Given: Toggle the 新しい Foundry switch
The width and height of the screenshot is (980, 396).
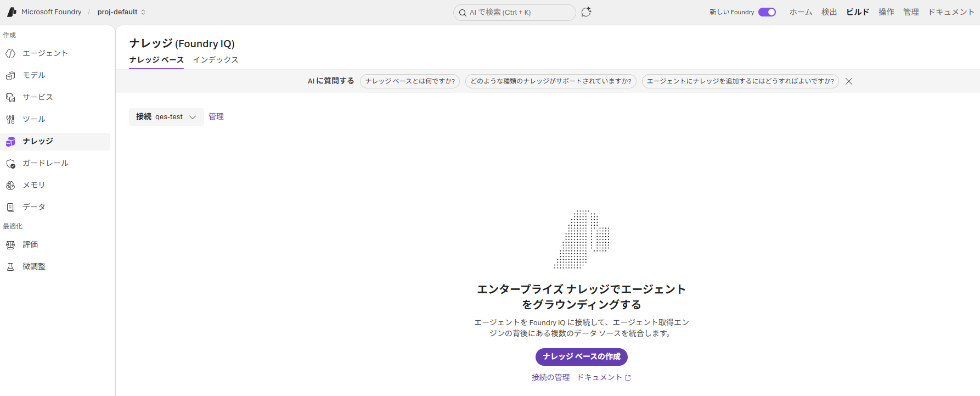Looking at the screenshot, I should pyautogui.click(x=767, y=12).
